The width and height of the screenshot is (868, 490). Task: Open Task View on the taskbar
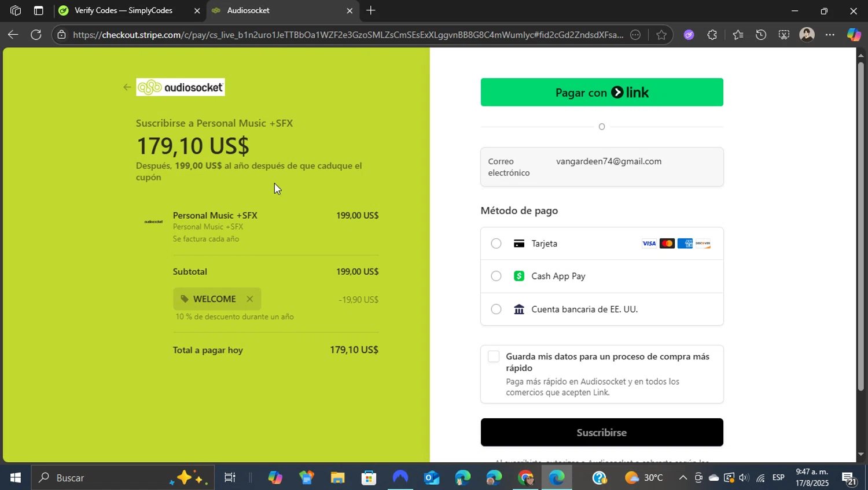tap(230, 478)
